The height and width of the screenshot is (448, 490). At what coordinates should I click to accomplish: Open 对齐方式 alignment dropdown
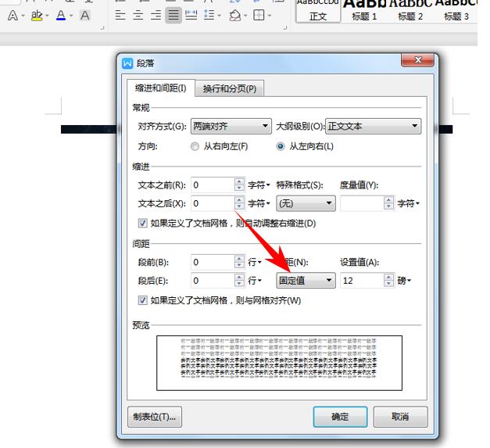[x=231, y=127]
